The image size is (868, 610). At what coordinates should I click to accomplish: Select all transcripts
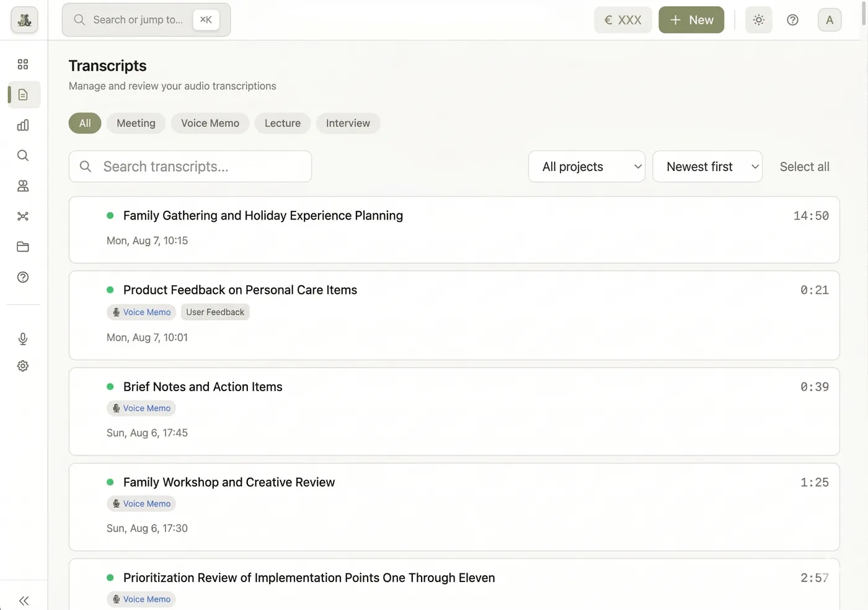click(804, 166)
